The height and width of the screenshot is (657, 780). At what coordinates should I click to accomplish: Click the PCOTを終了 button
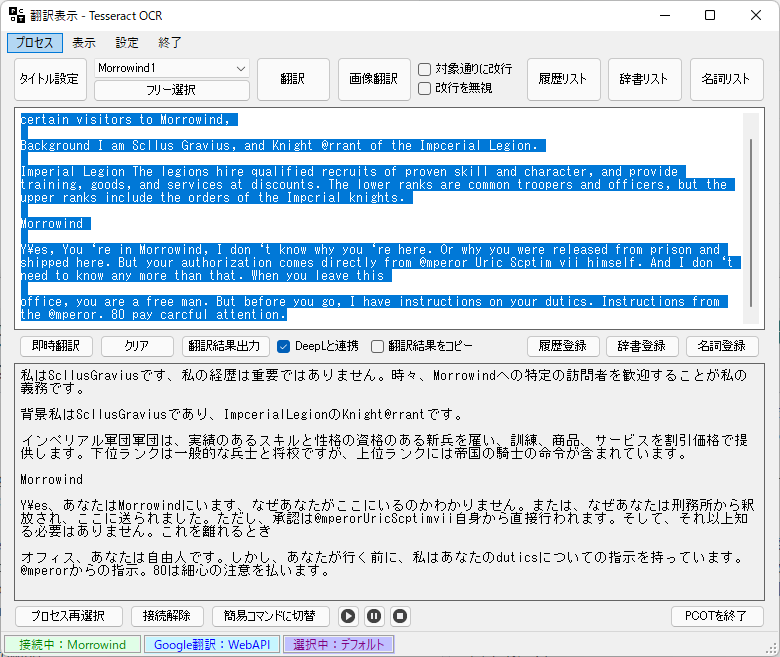pos(717,616)
